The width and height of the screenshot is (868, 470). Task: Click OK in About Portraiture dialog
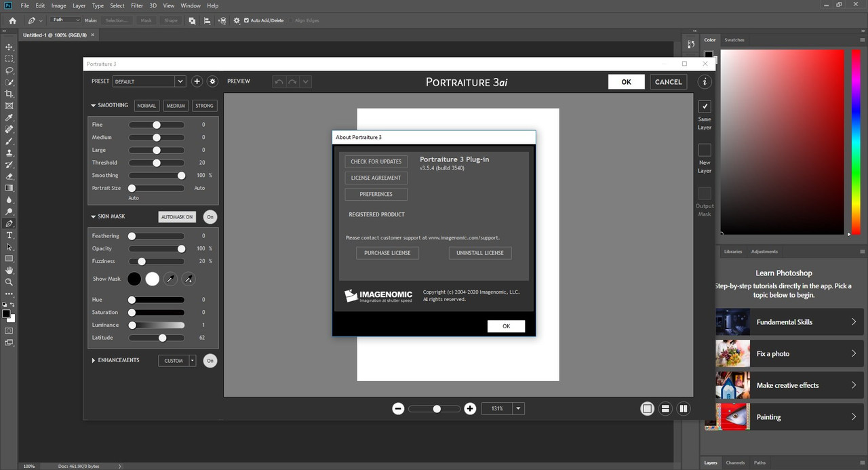(x=506, y=326)
